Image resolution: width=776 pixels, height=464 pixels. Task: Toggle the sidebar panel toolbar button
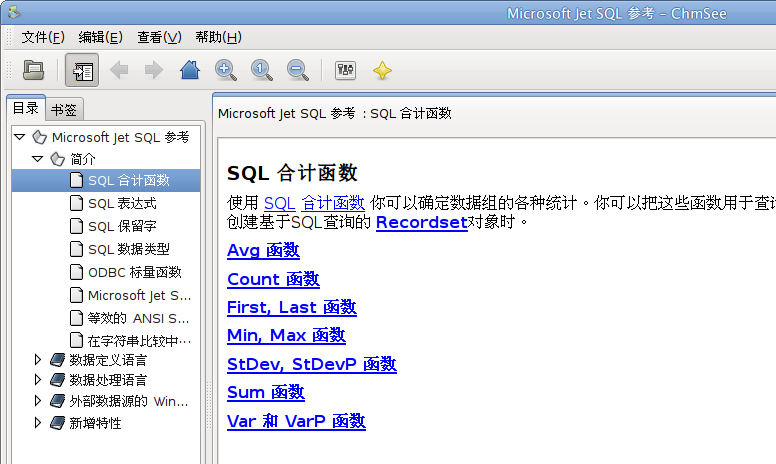click(82, 70)
